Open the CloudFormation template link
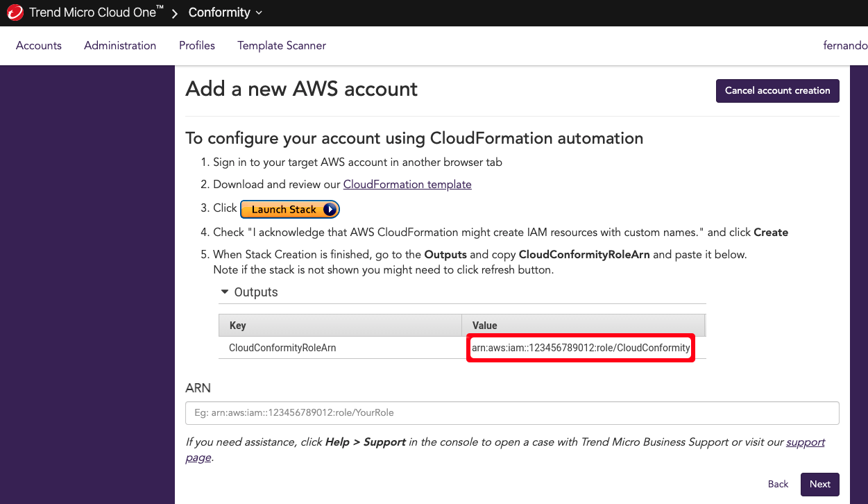The width and height of the screenshot is (868, 504). 407,184
